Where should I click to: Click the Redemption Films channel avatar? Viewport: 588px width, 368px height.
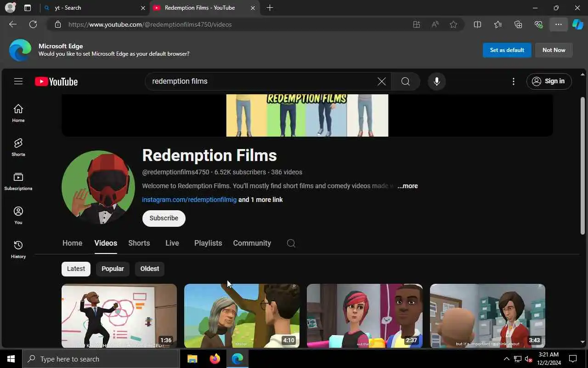(98, 187)
